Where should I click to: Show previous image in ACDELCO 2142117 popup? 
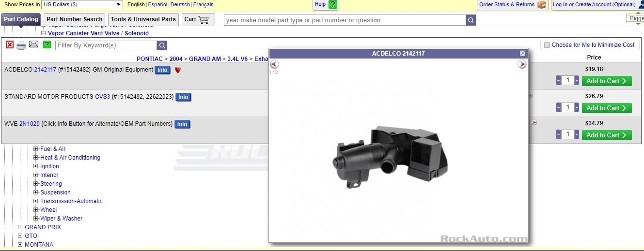274,64
